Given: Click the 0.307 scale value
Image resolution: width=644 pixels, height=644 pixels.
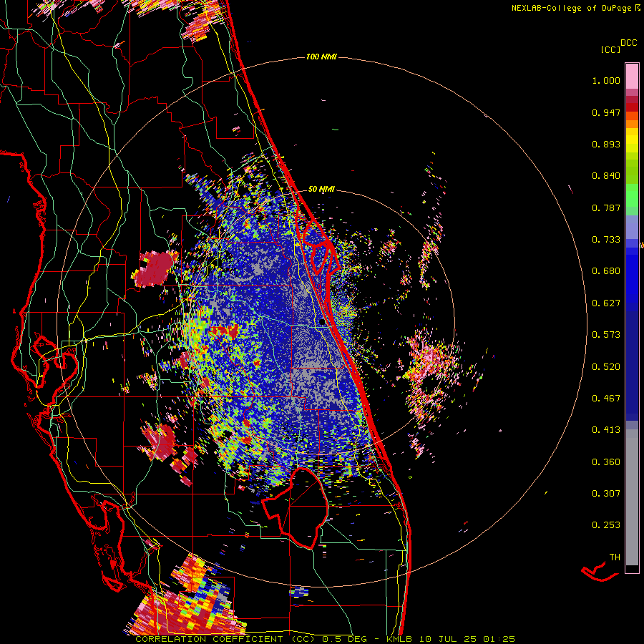Looking at the screenshot, I should click(x=606, y=494).
